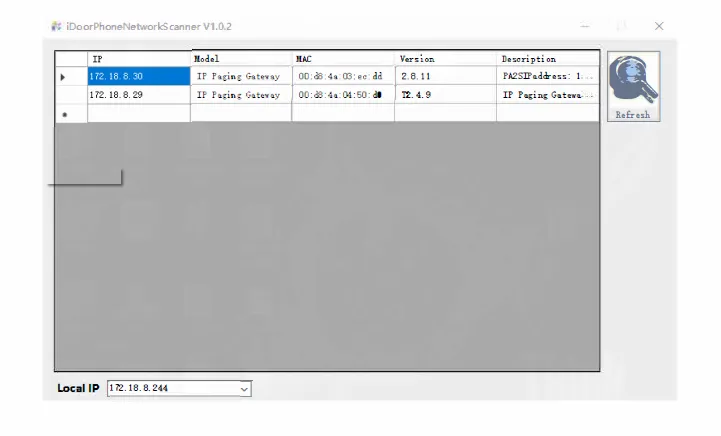This screenshot has width=721, height=436.
Task: Click the second row's IP Paging Gateway model cell
Action: tap(240, 95)
